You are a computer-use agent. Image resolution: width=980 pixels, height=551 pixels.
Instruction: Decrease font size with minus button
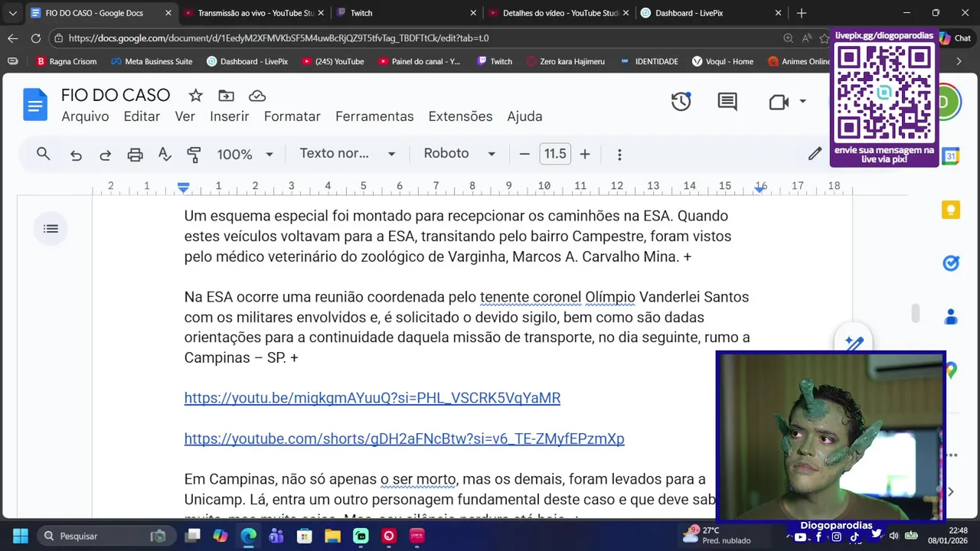pos(524,155)
